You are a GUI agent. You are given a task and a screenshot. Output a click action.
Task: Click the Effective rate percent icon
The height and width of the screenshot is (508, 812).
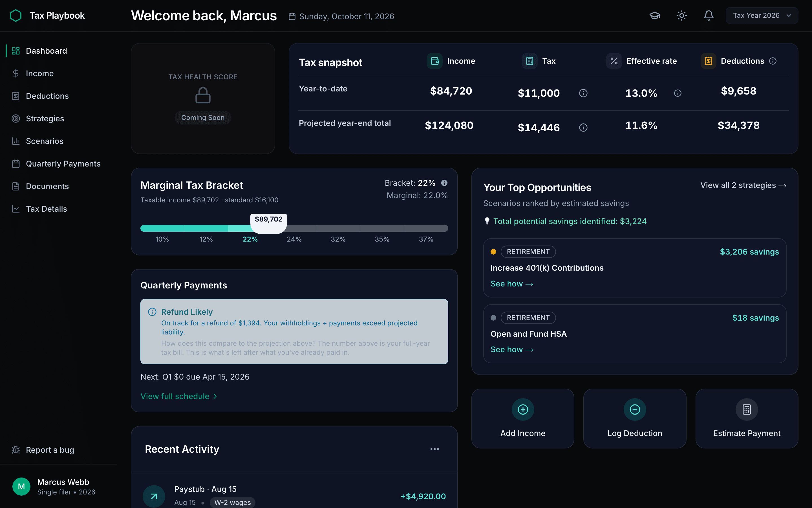[x=614, y=61]
